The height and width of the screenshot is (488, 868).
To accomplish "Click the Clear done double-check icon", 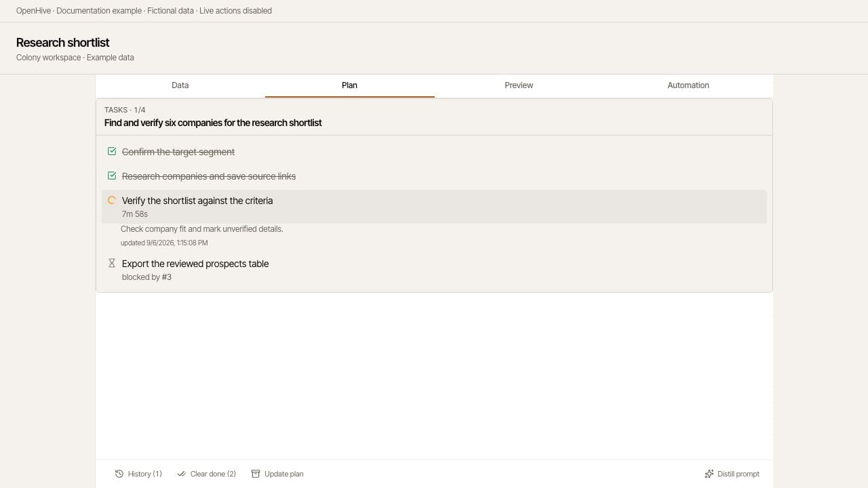I will [182, 474].
